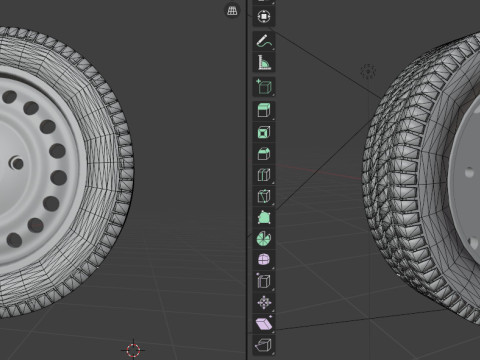Select the Shear tool
Image resolution: width=480 pixels, height=360 pixels.
[264, 324]
